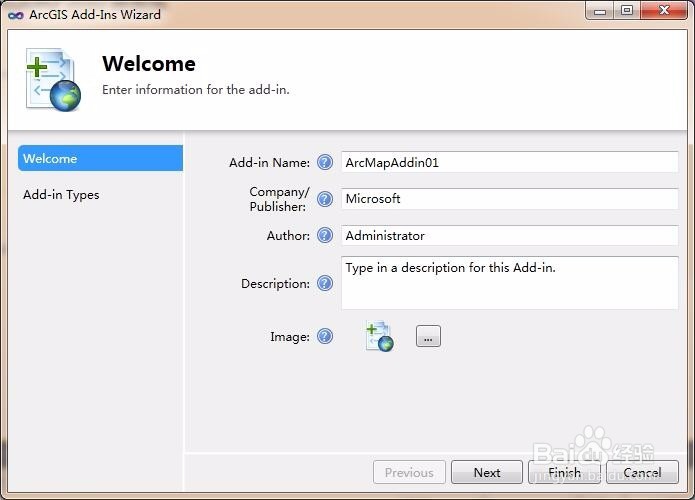Maximize the Add-Ins Wizard window
The width and height of the screenshot is (695, 500).
pos(627,11)
